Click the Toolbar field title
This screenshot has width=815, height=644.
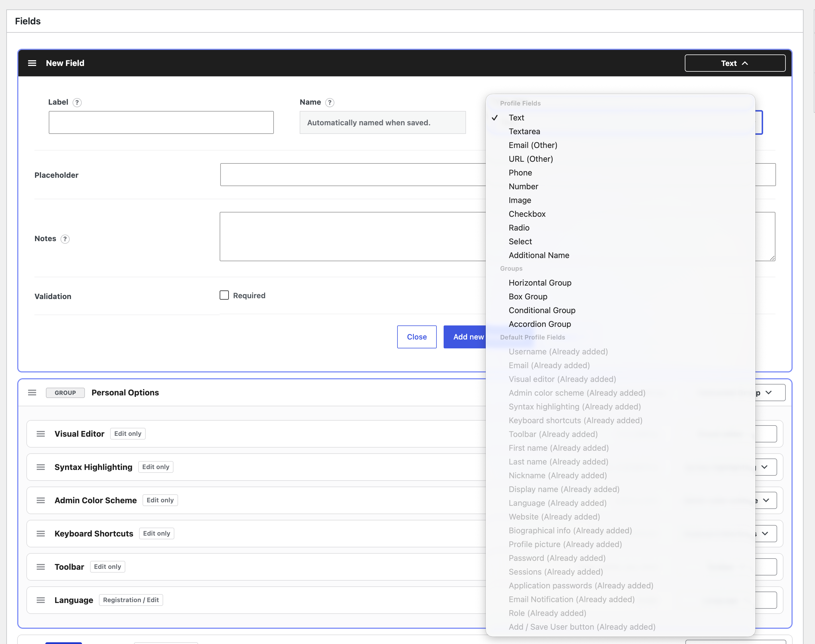[69, 567]
